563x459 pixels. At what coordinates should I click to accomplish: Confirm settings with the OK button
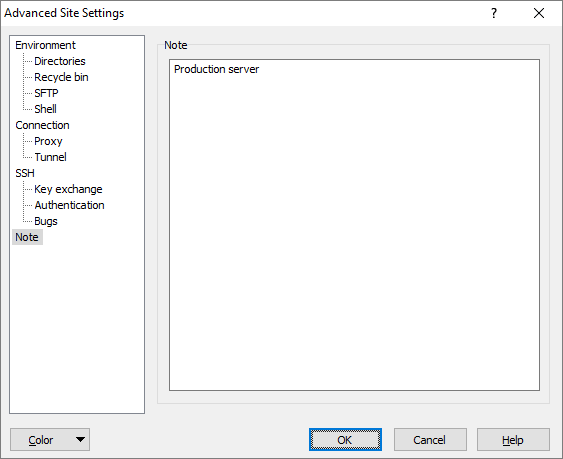click(345, 440)
